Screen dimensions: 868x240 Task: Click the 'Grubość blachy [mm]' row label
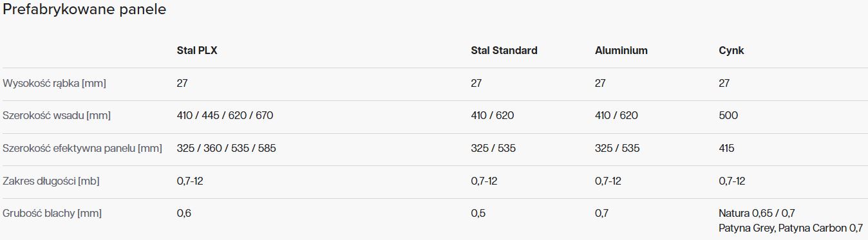[x=52, y=213]
